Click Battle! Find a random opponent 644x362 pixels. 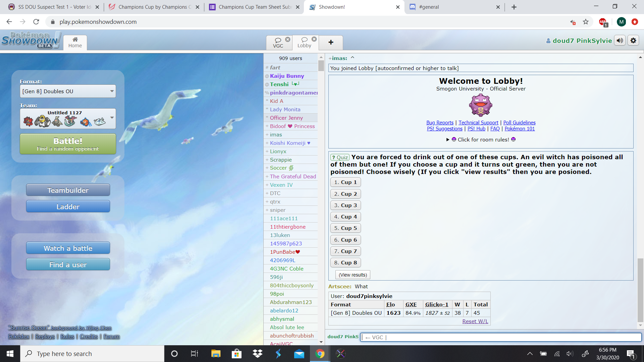[68, 144]
